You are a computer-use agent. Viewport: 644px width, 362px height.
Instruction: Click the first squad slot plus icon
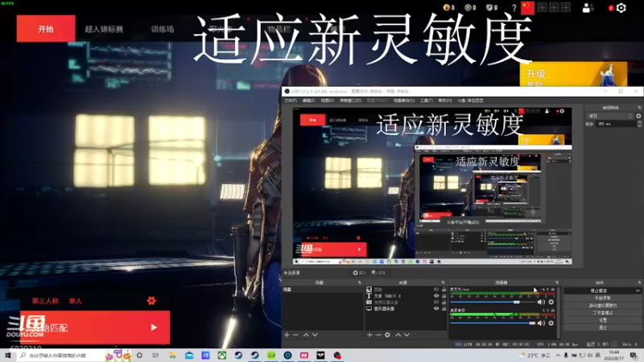click(542, 7)
